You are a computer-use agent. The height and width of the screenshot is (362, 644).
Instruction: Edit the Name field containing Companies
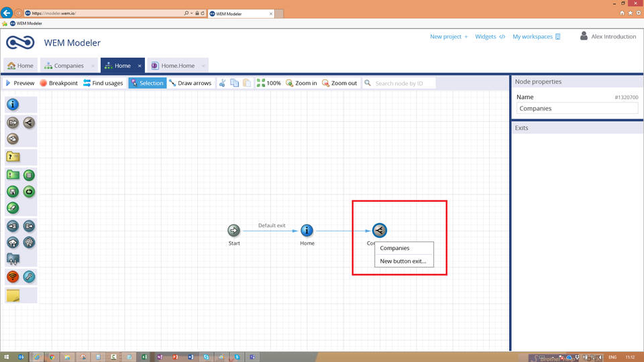tap(577, 109)
